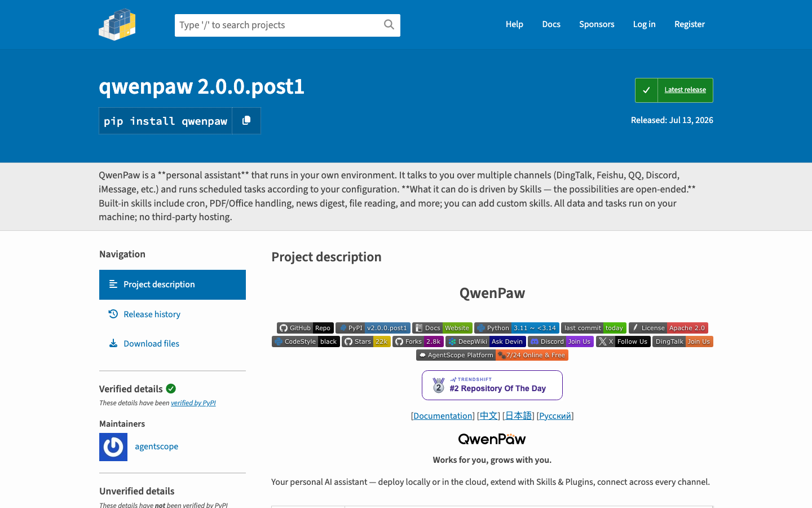The image size is (812, 508).
Task: Click the search magnifier icon
Action: click(389, 25)
